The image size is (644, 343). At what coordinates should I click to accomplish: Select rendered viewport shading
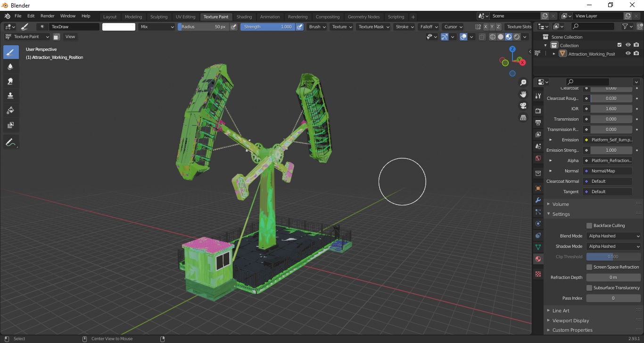coord(517,37)
